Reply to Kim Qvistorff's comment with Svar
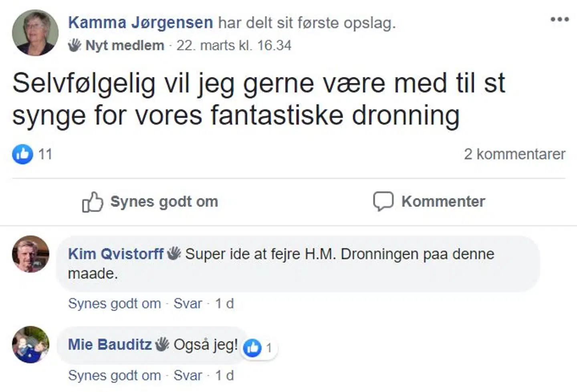577x392 pixels. click(x=188, y=303)
